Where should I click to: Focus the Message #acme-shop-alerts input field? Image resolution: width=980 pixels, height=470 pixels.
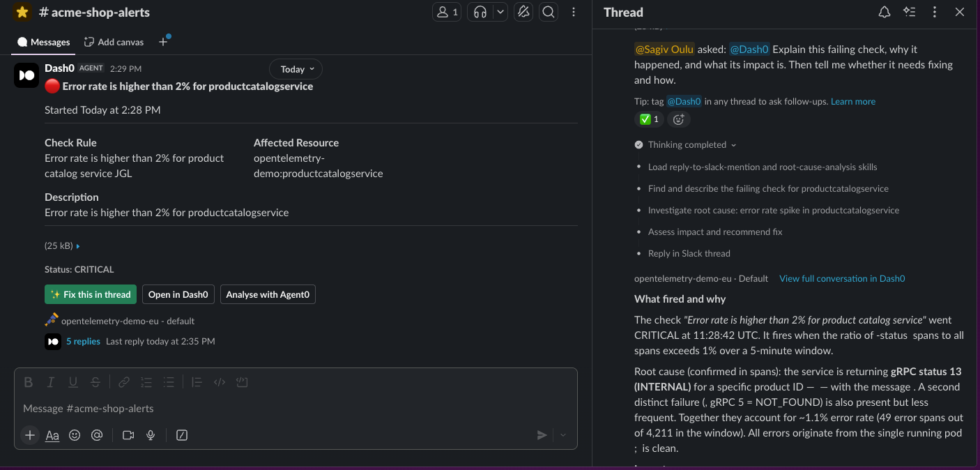point(296,409)
